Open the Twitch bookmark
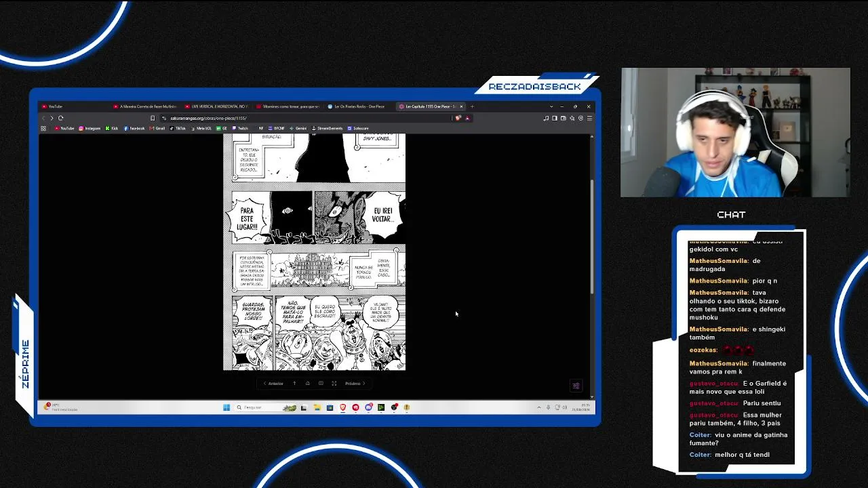868x488 pixels. click(240, 128)
